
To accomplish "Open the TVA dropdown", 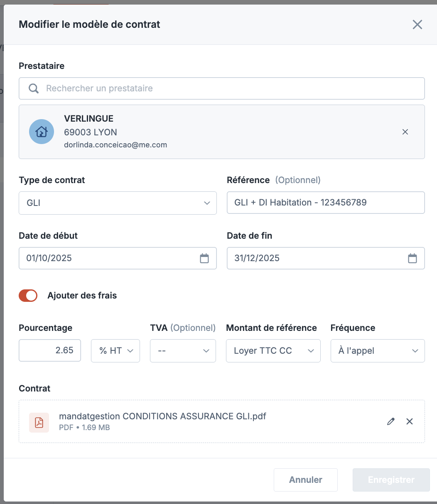I will 183,351.
